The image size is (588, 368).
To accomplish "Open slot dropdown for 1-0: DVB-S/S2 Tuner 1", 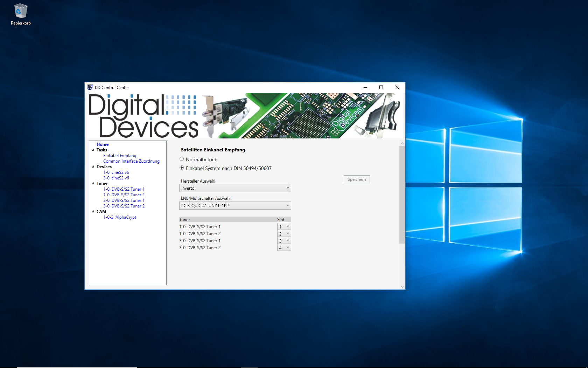I will [x=284, y=227].
